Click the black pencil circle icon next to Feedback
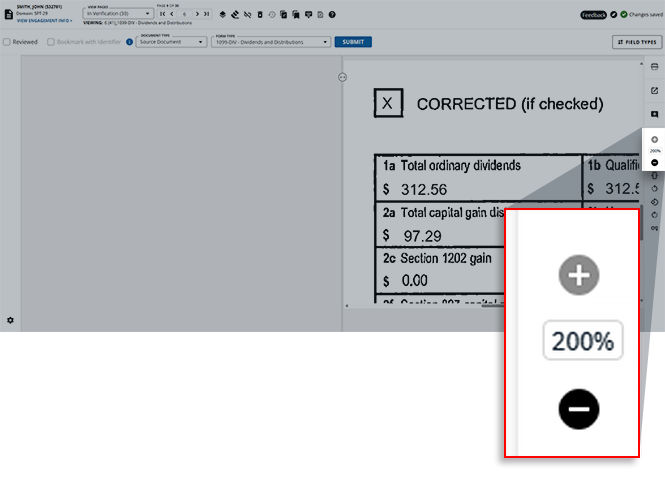Viewport: 665px width, 479px height. (x=614, y=14)
